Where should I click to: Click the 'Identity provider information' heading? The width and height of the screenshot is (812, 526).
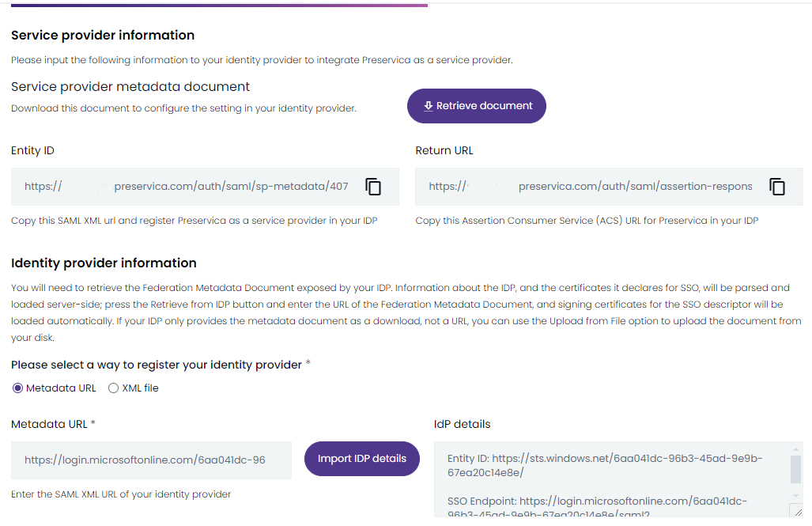pos(104,263)
